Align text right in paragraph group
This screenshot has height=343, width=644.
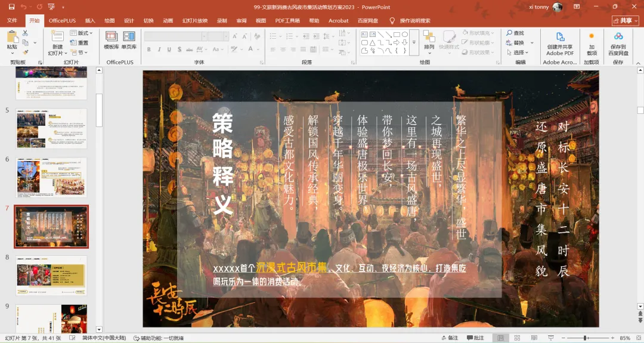(x=293, y=50)
